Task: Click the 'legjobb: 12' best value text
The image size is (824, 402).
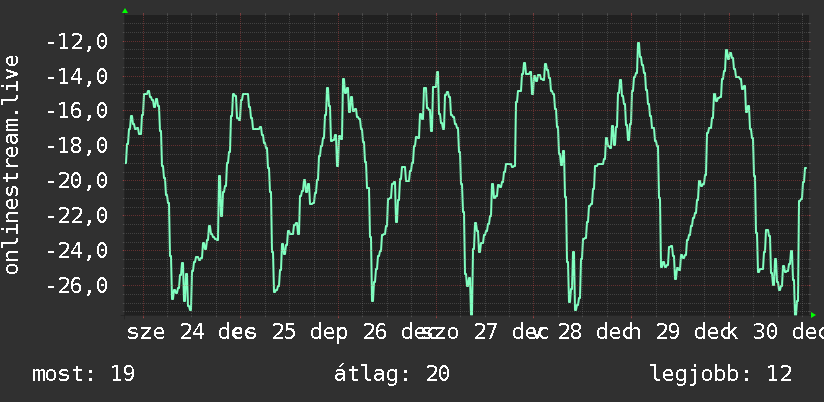Action: [721, 374]
